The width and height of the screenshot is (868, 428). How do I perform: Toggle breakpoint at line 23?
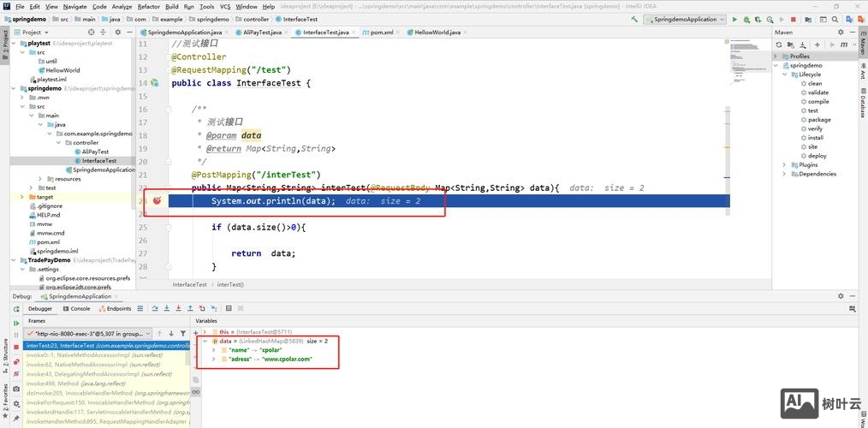pos(157,201)
